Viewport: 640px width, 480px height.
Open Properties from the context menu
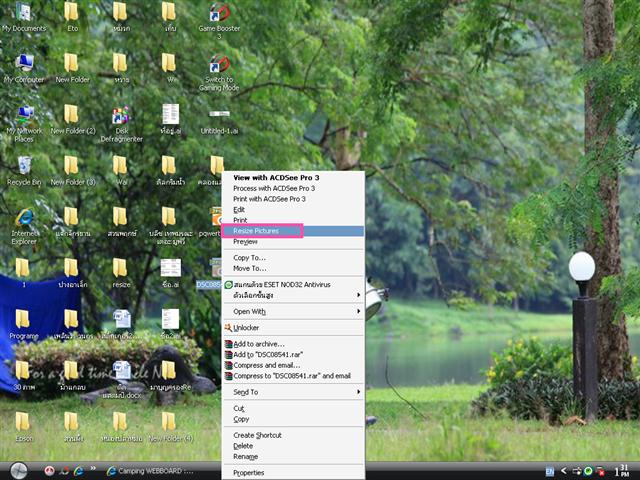point(249,472)
